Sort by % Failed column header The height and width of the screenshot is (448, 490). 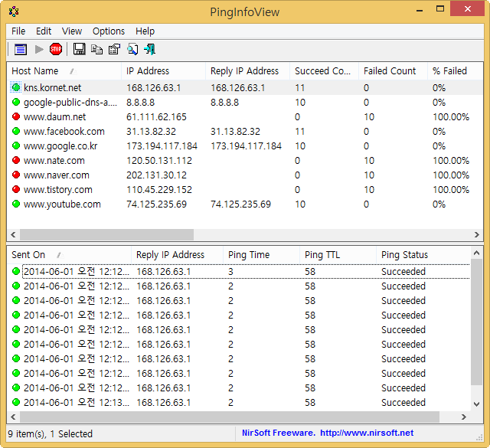456,71
